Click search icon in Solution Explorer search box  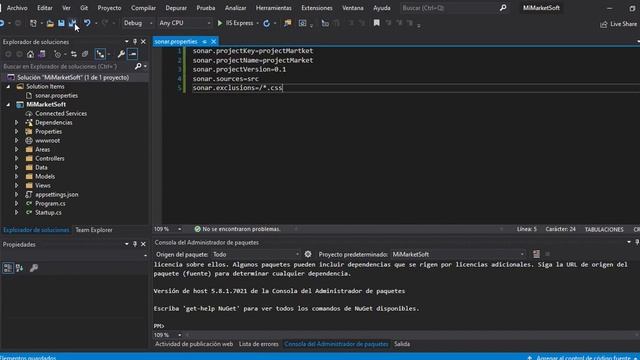pos(138,66)
